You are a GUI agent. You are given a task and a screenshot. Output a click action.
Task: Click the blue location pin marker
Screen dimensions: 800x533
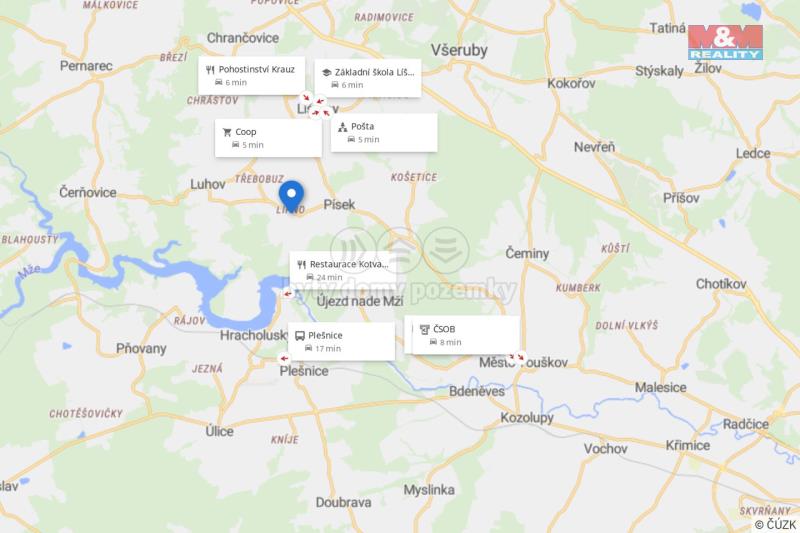click(291, 197)
